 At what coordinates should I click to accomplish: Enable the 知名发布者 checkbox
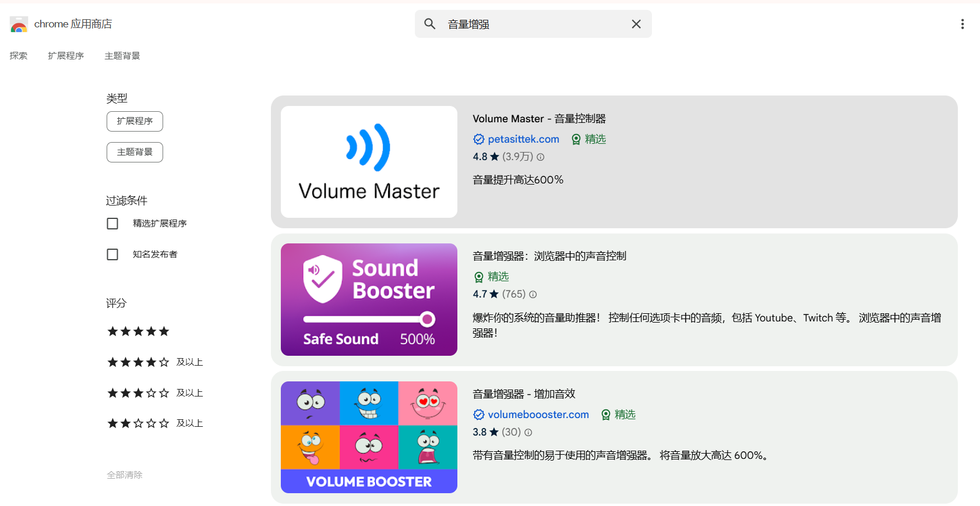(112, 254)
